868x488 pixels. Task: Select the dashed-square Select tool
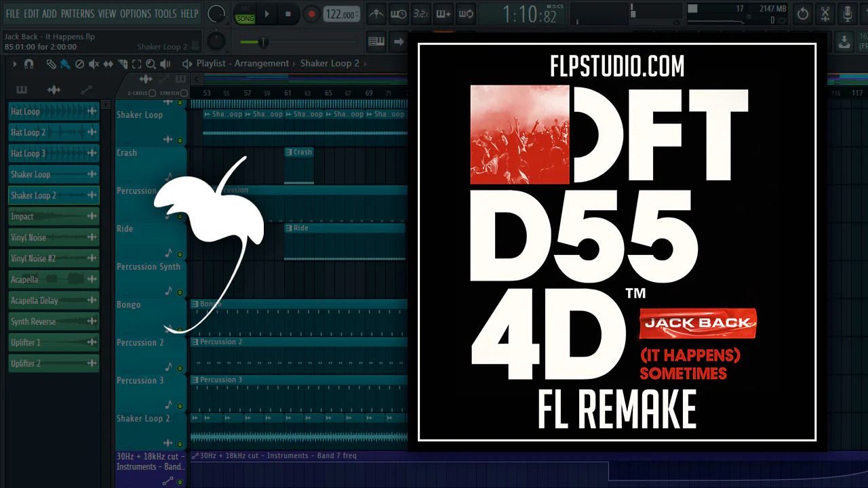coord(136,64)
